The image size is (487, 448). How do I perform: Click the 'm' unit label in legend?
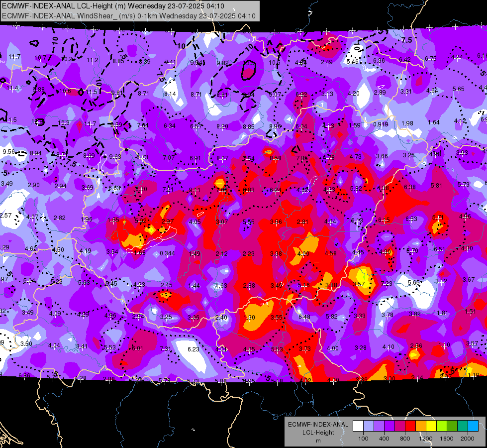tap(318, 441)
